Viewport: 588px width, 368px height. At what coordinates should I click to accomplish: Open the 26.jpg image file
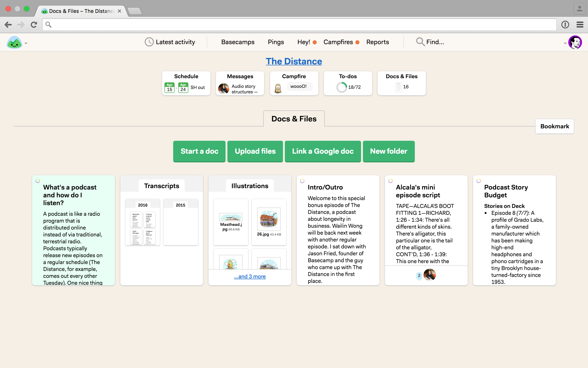(269, 222)
